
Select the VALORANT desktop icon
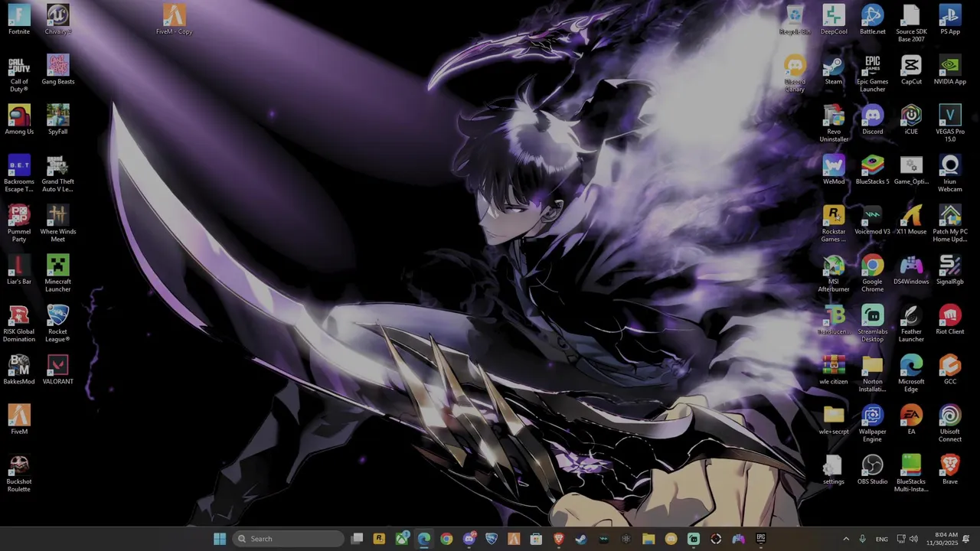point(58,370)
